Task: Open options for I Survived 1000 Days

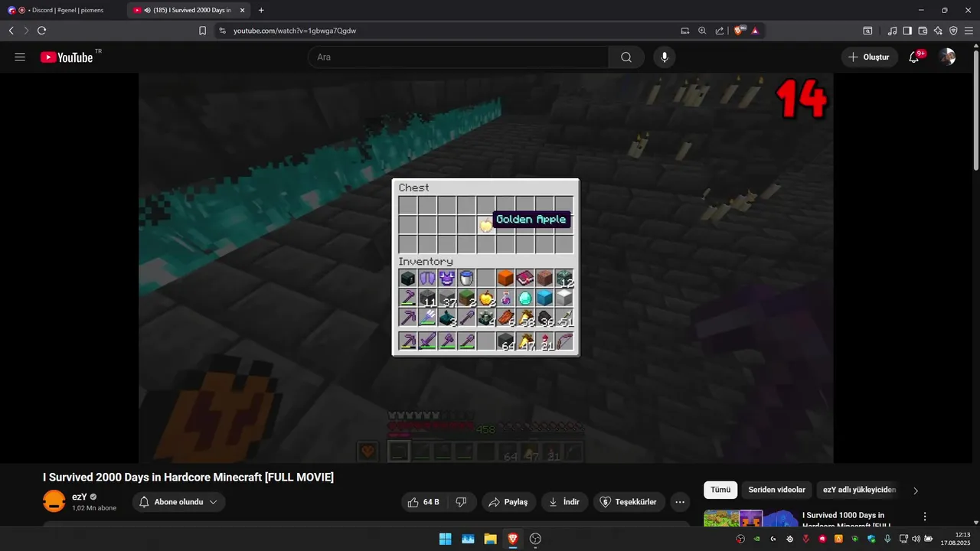Action: coord(925,517)
